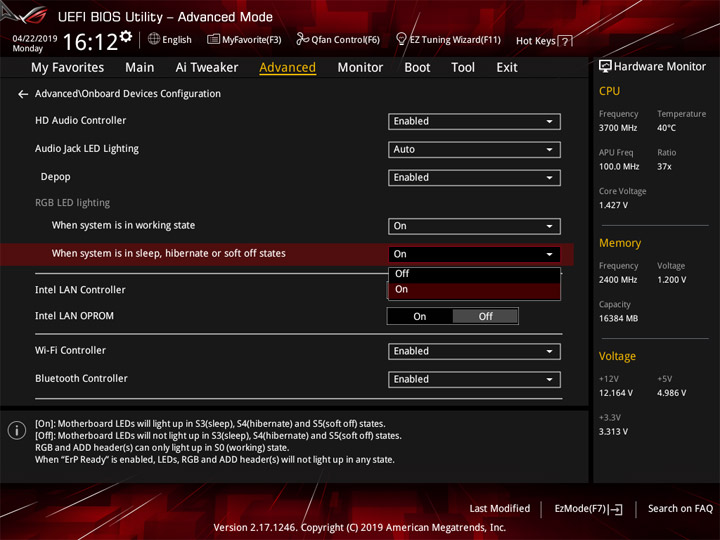Click the settings gear next to clock
The width and height of the screenshot is (720, 540).
pyautogui.click(x=126, y=36)
